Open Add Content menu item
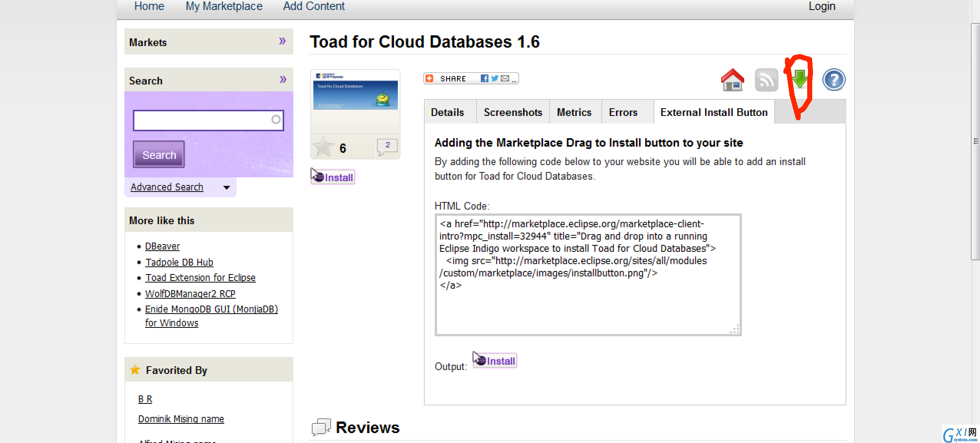Image resolution: width=980 pixels, height=443 pixels. (314, 6)
